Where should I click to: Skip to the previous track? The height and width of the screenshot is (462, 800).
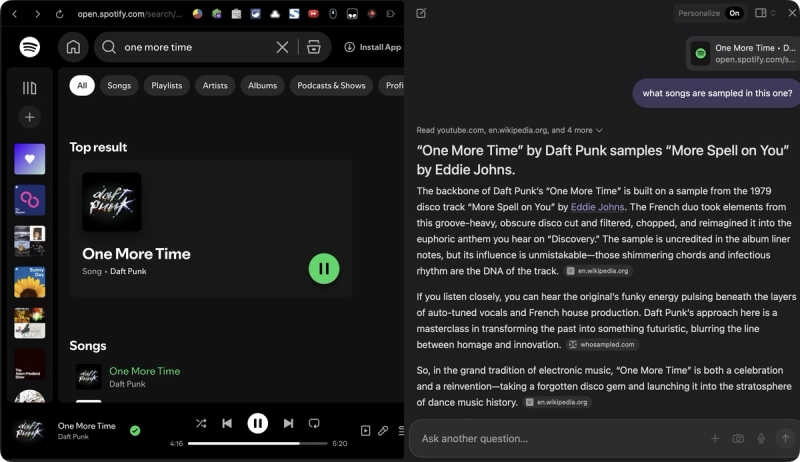click(227, 423)
